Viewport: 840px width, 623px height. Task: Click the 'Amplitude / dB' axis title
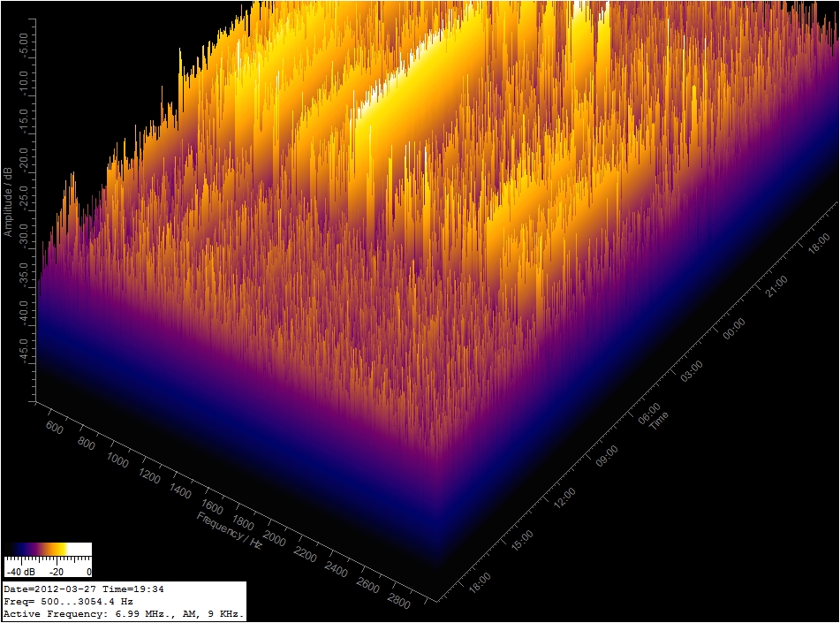pyautogui.click(x=7, y=202)
